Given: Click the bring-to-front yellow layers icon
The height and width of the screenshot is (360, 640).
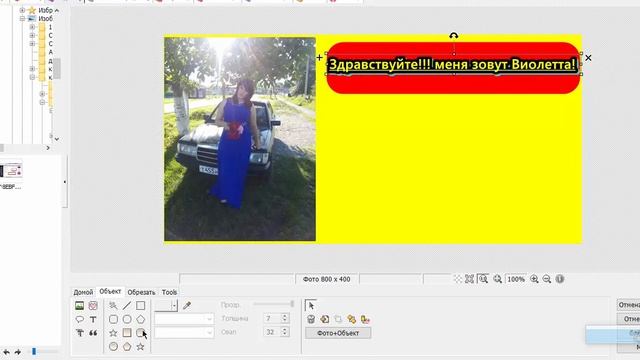Looking at the screenshot, I should tap(351, 319).
